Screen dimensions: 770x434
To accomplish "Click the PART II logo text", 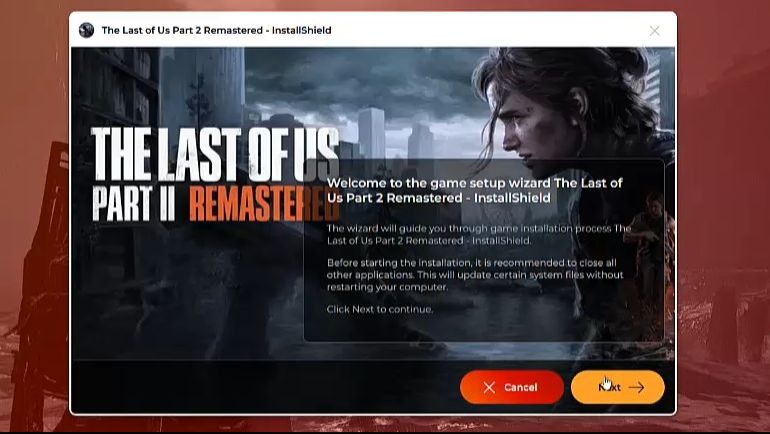I will click(134, 204).
